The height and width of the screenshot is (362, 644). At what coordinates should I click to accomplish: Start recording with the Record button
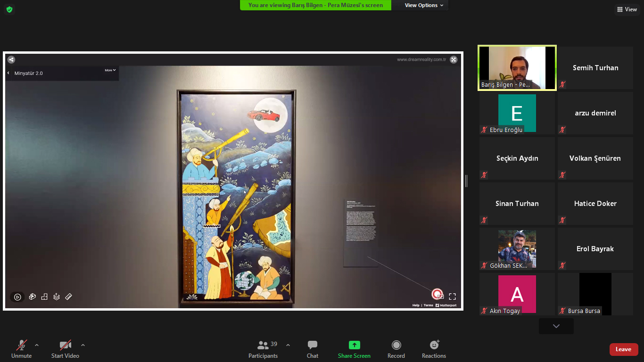396,349
